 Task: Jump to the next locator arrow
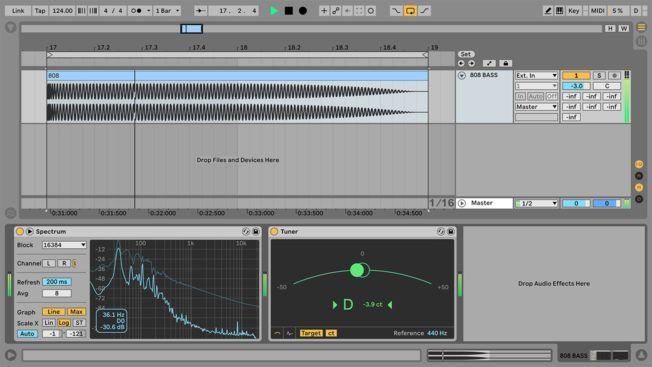(472, 64)
